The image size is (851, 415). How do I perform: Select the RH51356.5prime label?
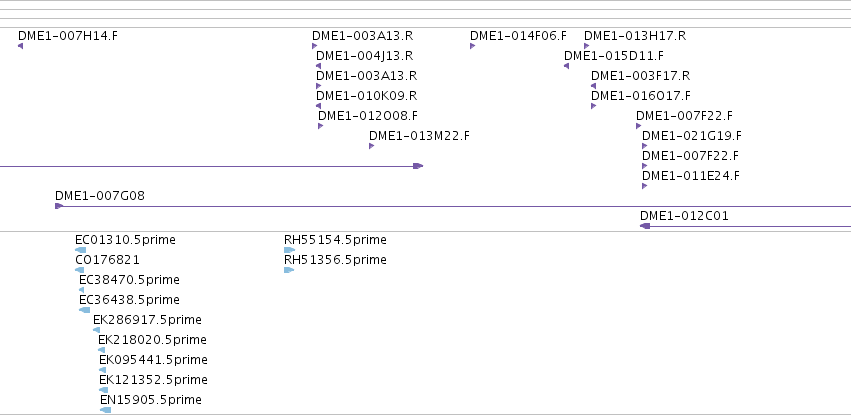335,260
